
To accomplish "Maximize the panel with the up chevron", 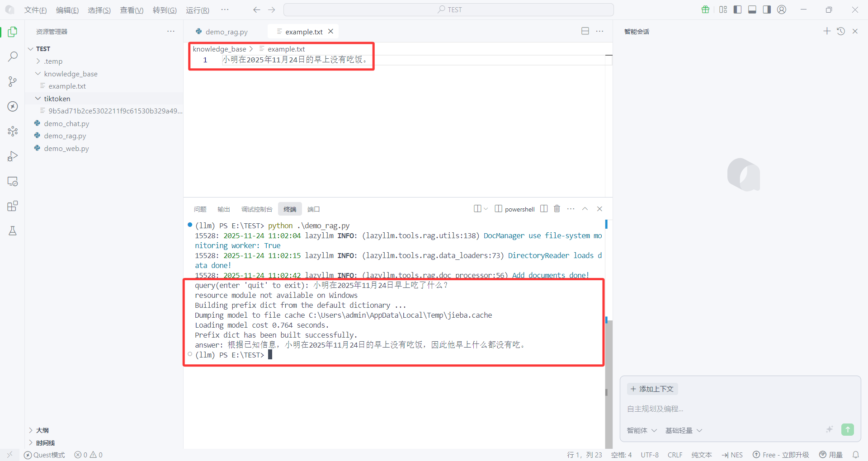I will pyautogui.click(x=585, y=209).
